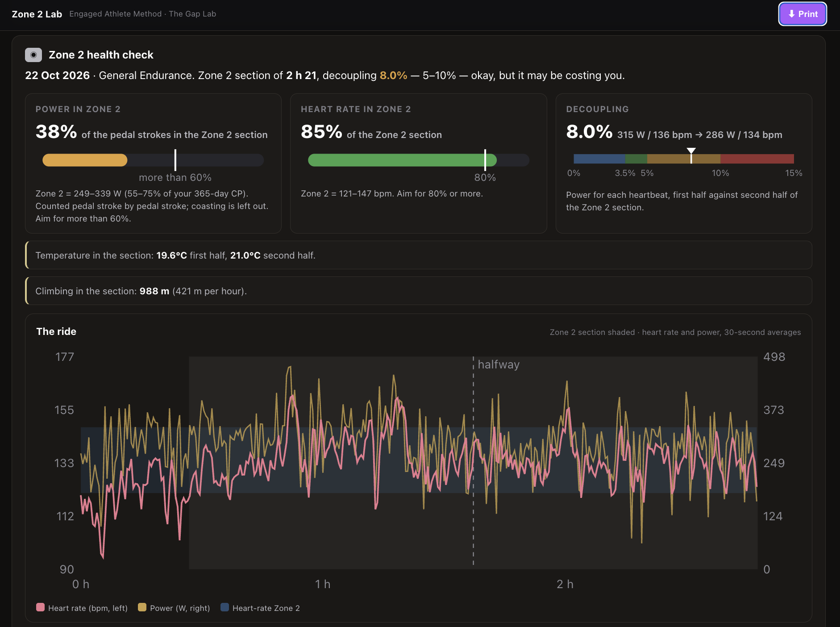Viewport: 840px width, 627px height.
Task: Click the 38% power value
Action: 56,132
